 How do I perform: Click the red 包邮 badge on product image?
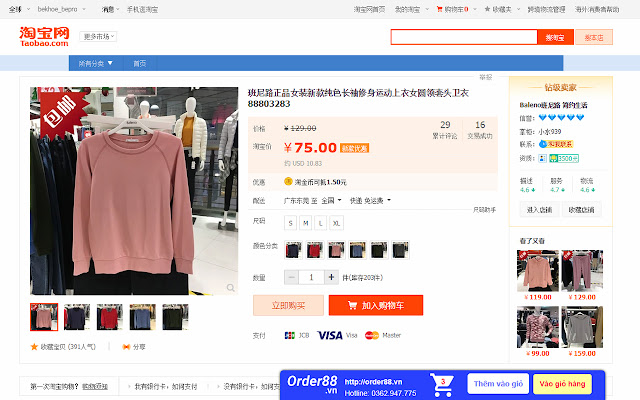click(x=63, y=114)
